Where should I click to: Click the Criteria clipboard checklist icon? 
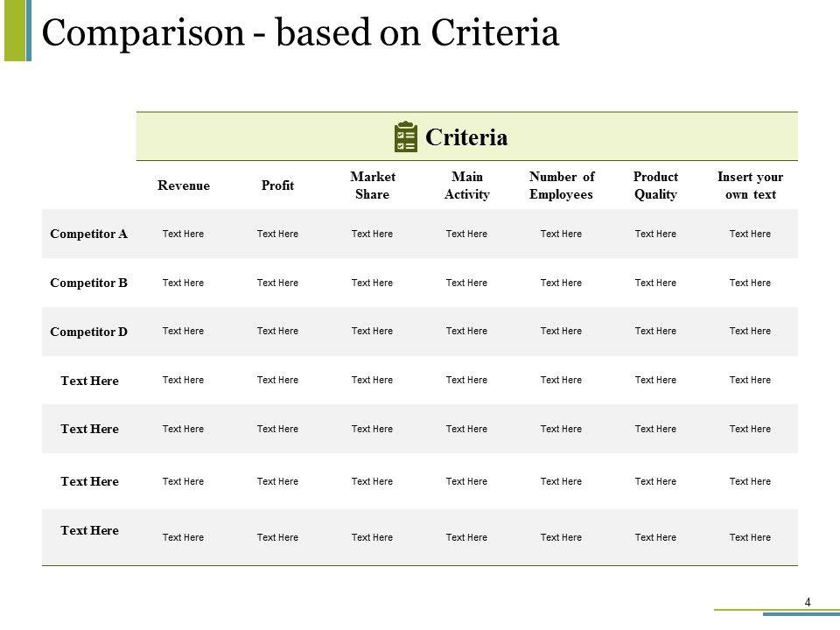tap(405, 137)
